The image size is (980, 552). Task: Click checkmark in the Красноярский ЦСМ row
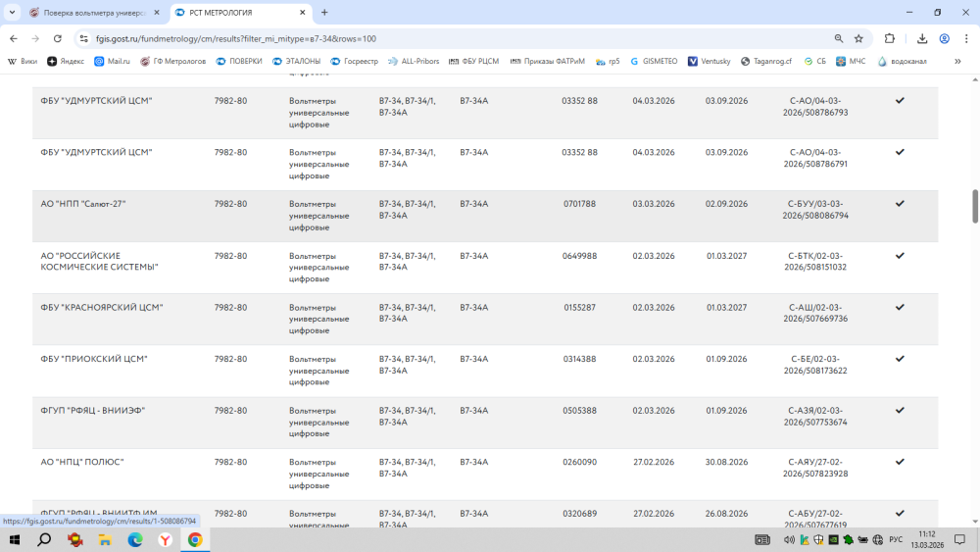[x=899, y=307]
